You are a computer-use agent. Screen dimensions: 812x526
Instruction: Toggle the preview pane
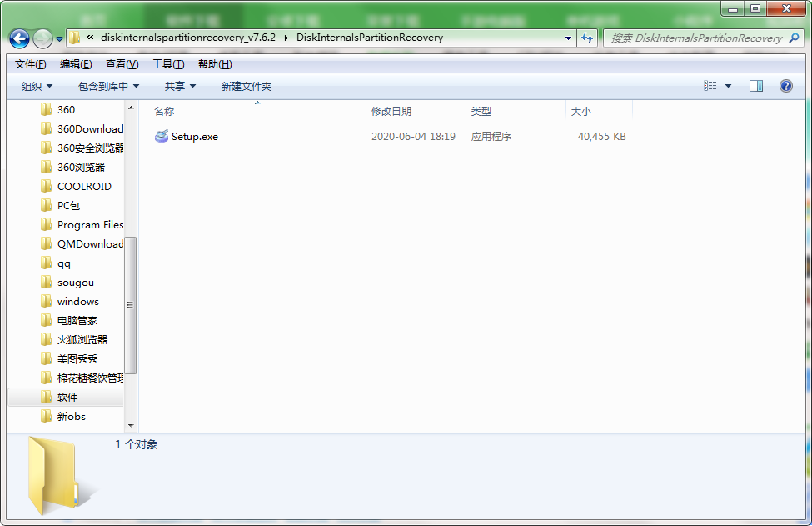pos(756,86)
